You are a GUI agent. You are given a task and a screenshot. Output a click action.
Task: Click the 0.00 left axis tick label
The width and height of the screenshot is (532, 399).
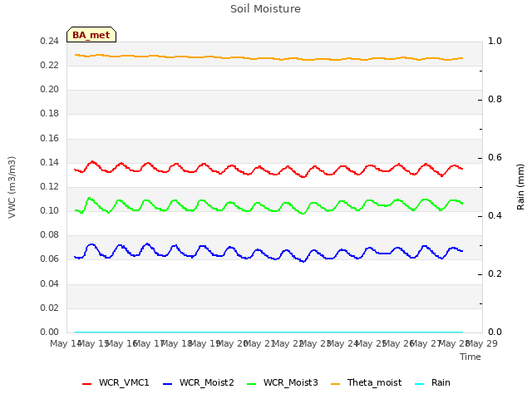[49, 332]
